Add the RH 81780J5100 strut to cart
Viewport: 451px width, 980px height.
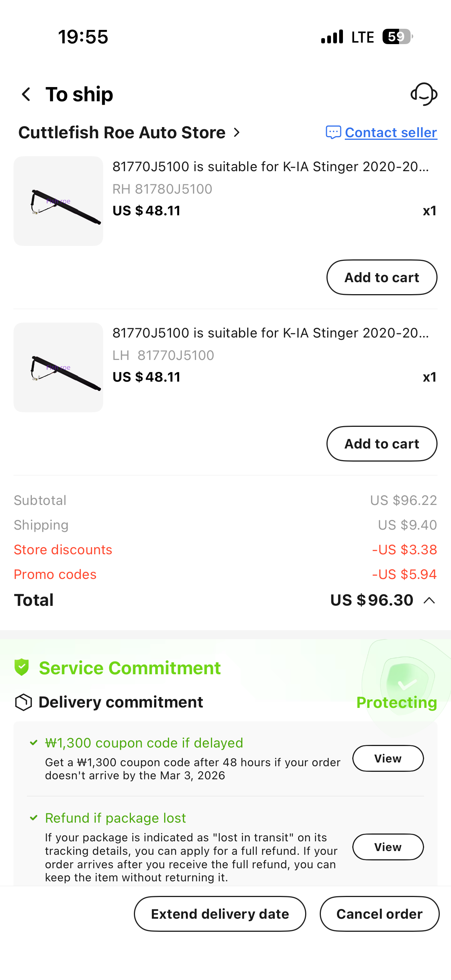[381, 277]
